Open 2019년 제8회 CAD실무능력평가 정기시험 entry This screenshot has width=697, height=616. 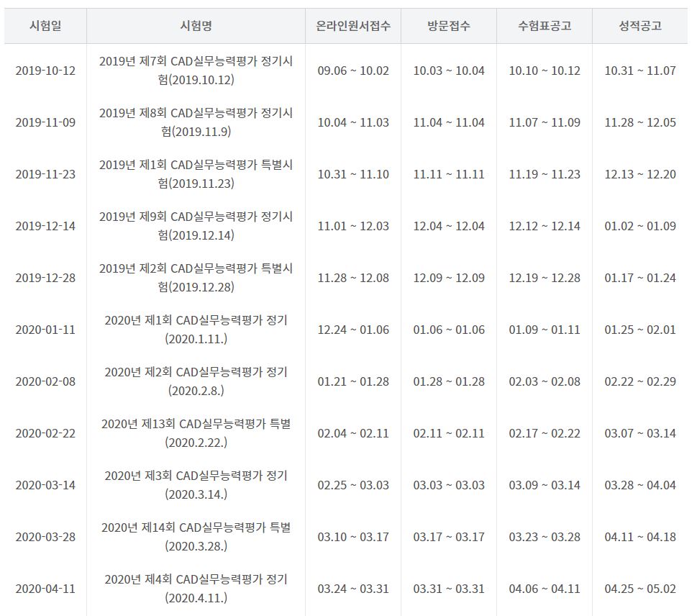click(x=196, y=122)
